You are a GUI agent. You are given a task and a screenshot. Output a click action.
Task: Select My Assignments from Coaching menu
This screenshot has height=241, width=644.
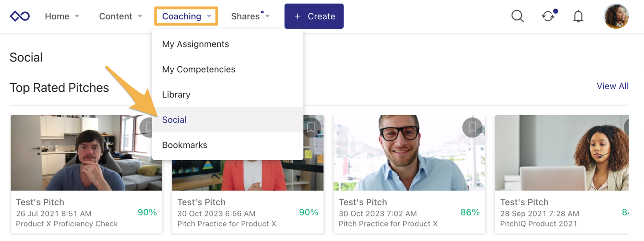tap(195, 44)
